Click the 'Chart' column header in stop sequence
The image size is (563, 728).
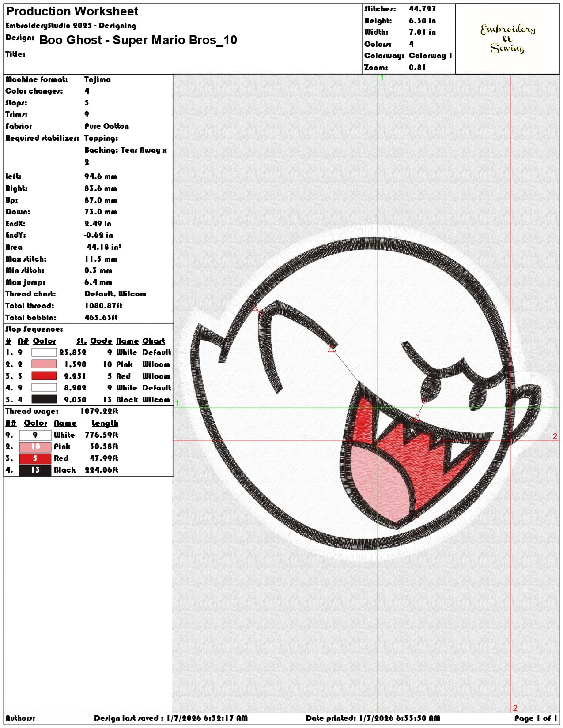coord(154,341)
